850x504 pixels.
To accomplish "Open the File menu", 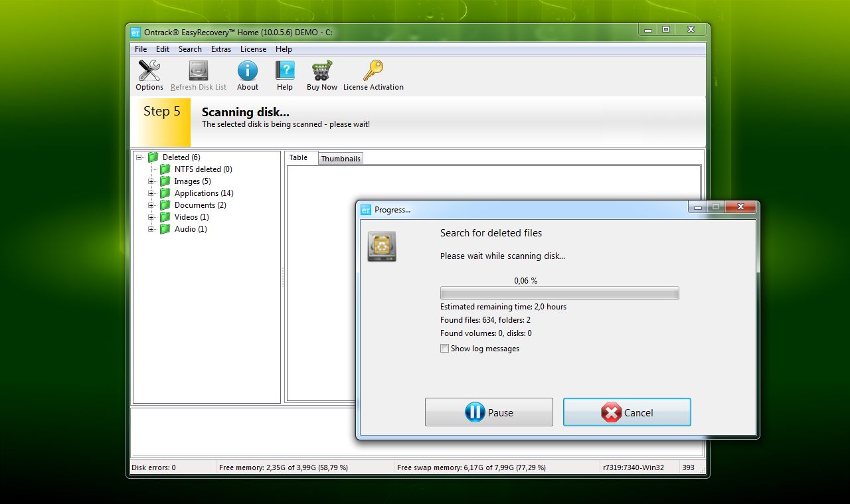I will click(x=141, y=49).
